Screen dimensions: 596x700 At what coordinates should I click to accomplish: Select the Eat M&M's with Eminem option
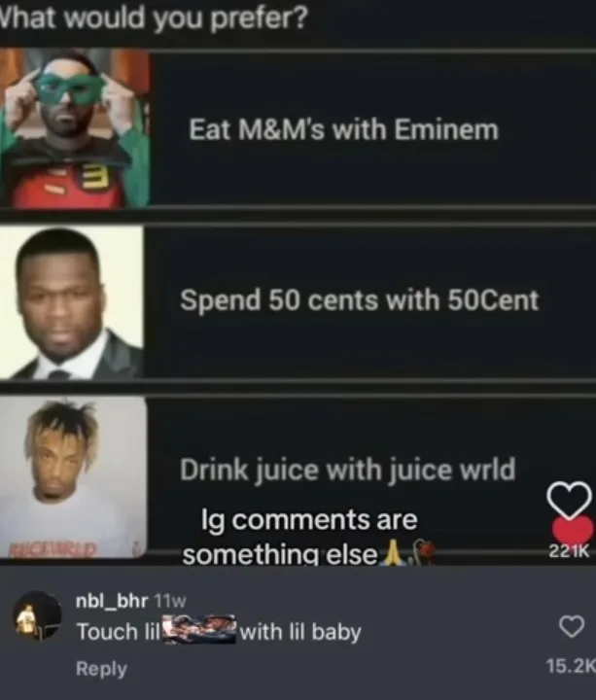pyautogui.click(x=343, y=130)
